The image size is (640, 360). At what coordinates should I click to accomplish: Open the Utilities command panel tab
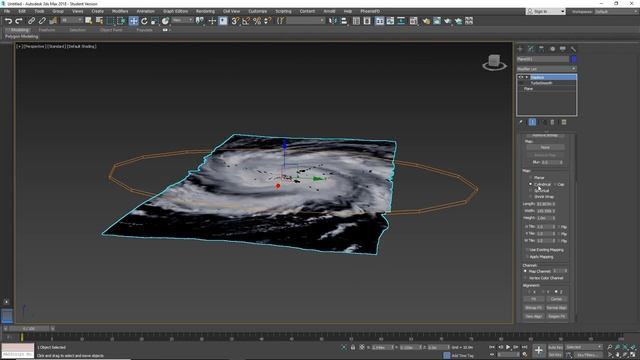[573, 49]
